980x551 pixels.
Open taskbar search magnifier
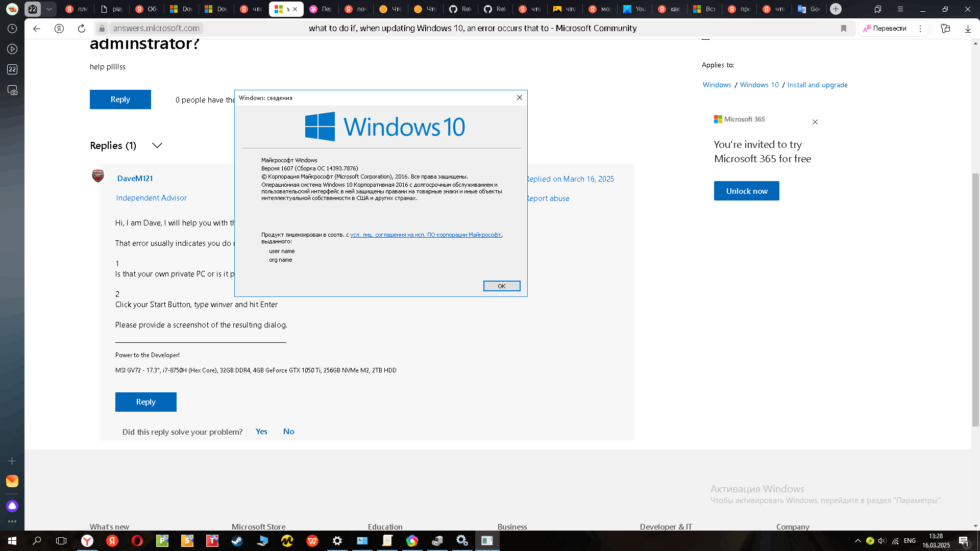(37, 541)
